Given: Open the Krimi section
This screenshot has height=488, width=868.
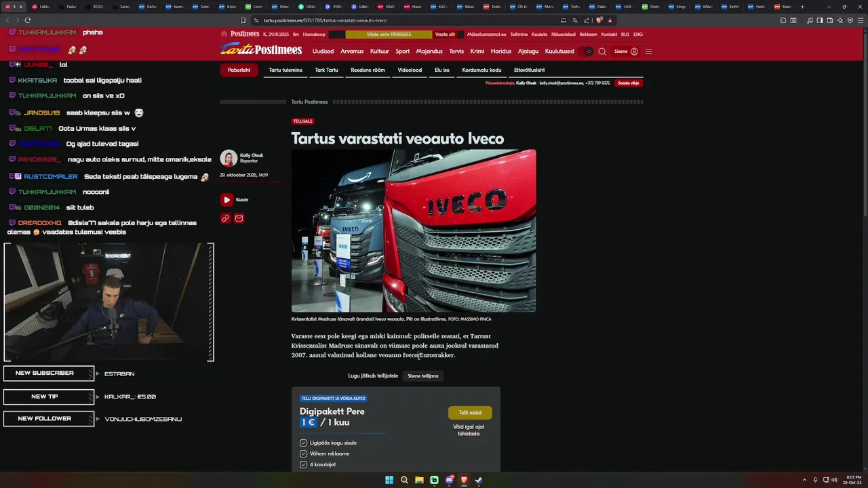Looking at the screenshot, I should [477, 52].
